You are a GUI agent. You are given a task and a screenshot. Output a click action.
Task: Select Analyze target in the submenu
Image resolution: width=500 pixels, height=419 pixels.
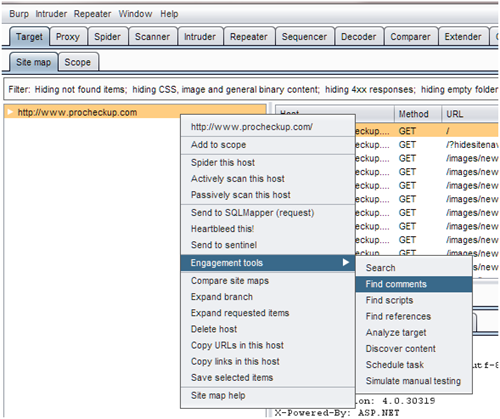[414, 332]
